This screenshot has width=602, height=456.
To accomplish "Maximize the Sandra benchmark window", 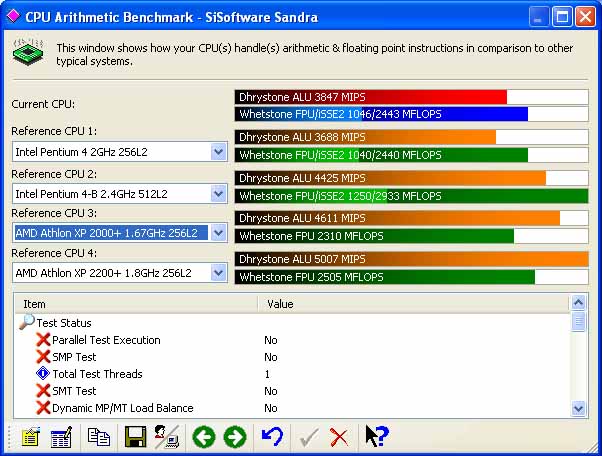I will 562,17.
